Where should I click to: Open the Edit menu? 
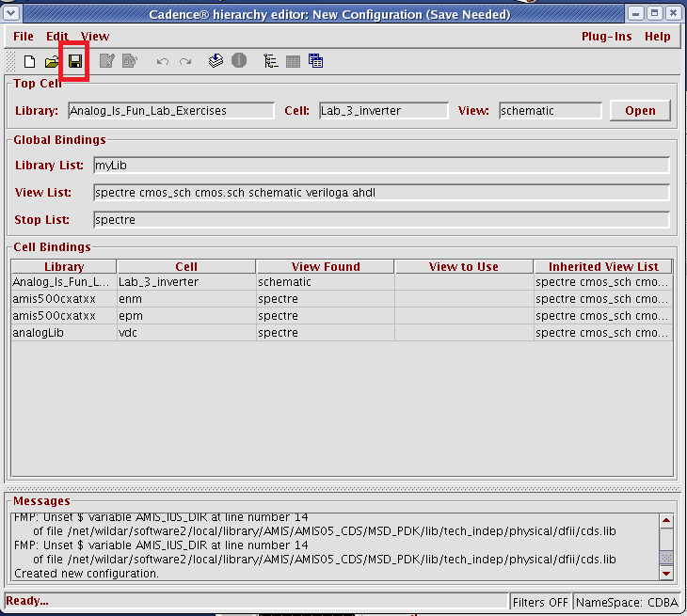pyautogui.click(x=57, y=37)
